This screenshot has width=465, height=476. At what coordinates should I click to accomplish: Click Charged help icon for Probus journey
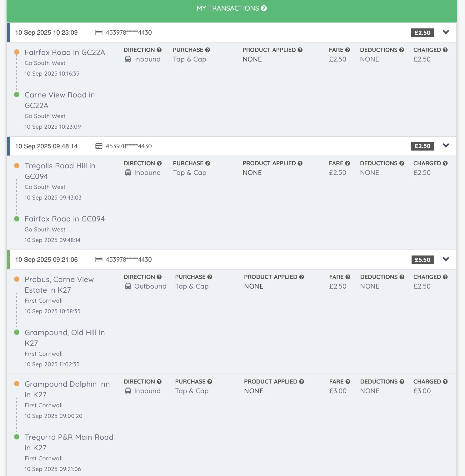pos(445,277)
